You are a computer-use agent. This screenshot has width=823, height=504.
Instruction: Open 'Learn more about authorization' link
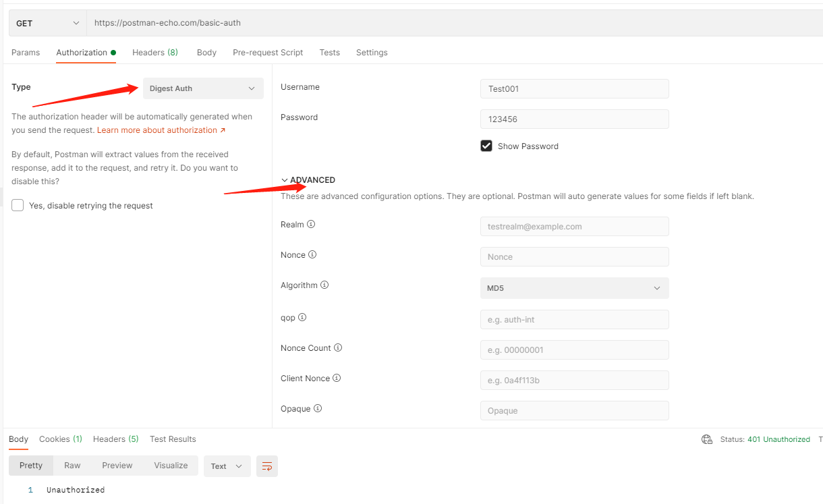coord(161,130)
